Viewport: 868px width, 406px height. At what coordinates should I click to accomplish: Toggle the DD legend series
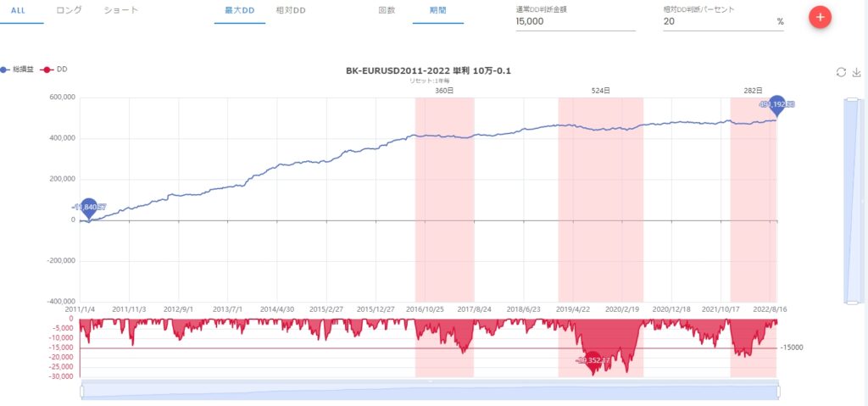[x=54, y=70]
